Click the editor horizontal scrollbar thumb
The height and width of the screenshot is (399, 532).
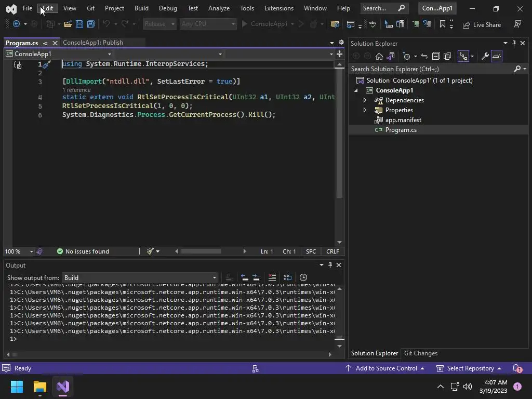[201, 251]
